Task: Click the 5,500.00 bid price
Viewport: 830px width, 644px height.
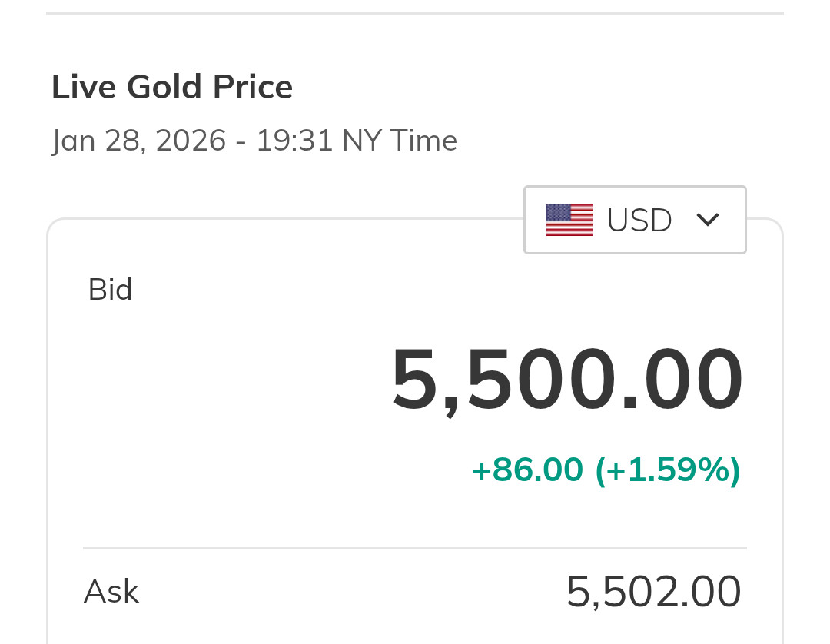Action: coord(567,381)
